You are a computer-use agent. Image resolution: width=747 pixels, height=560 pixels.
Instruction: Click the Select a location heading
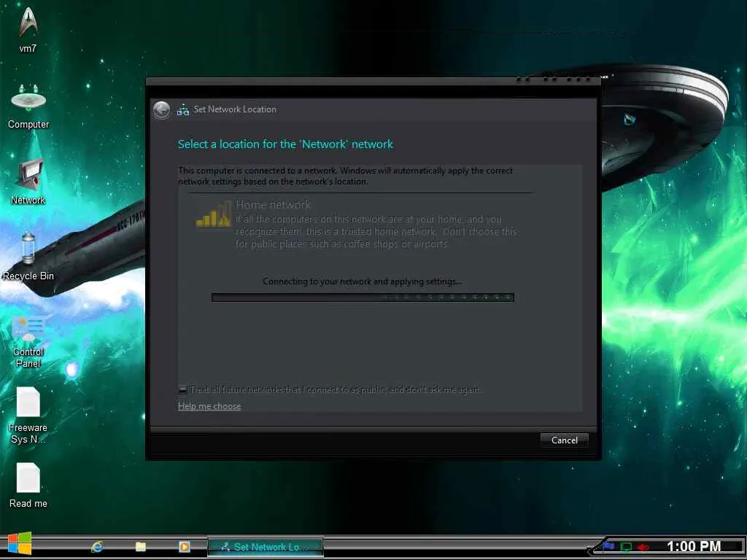285,144
